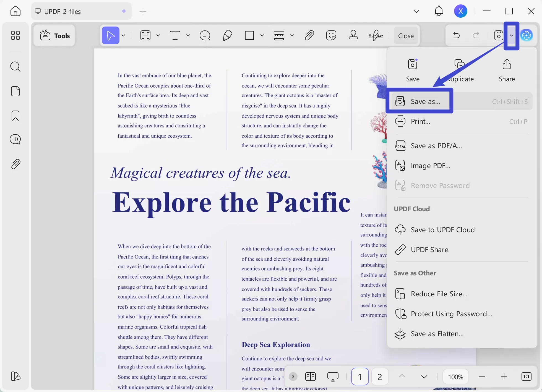This screenshot has height=392, width=542.
Task: Open Search in the left sidebar
Action: (x=15, y=66)
